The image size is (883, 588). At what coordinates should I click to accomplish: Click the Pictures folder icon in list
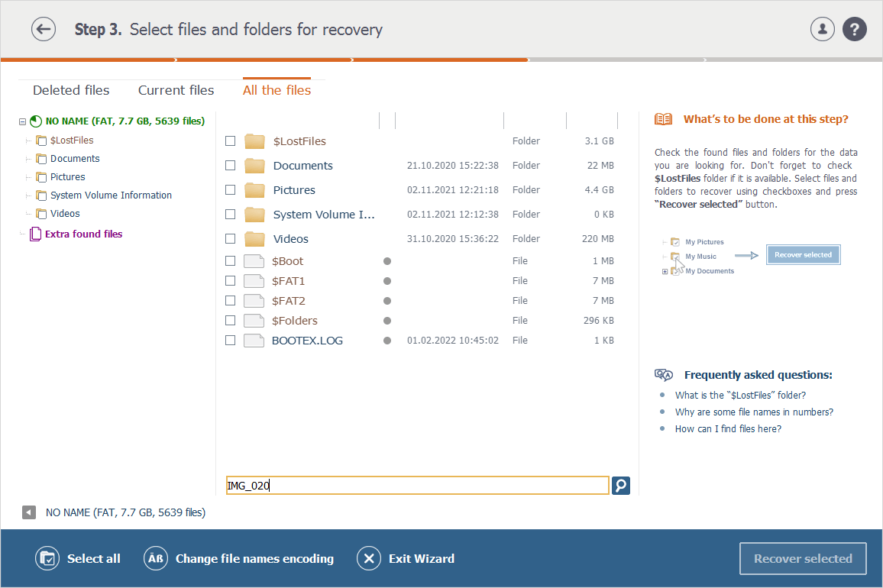pos(254,190)
